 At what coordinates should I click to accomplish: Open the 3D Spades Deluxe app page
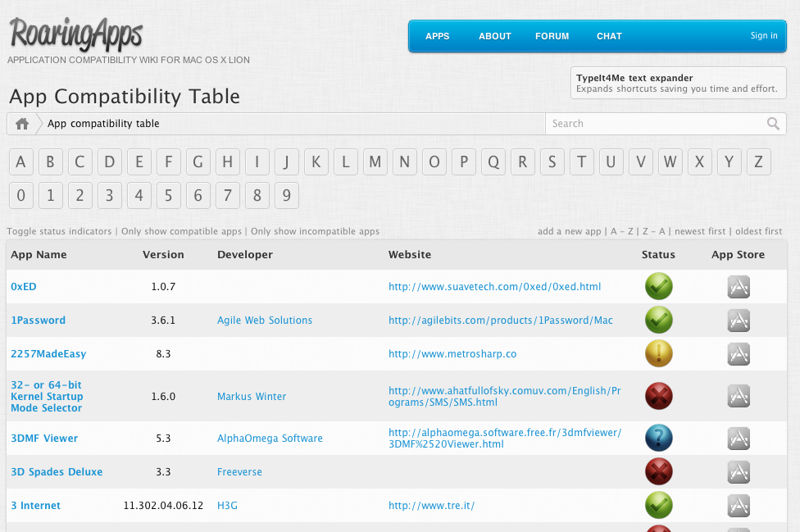pos(57,472)
